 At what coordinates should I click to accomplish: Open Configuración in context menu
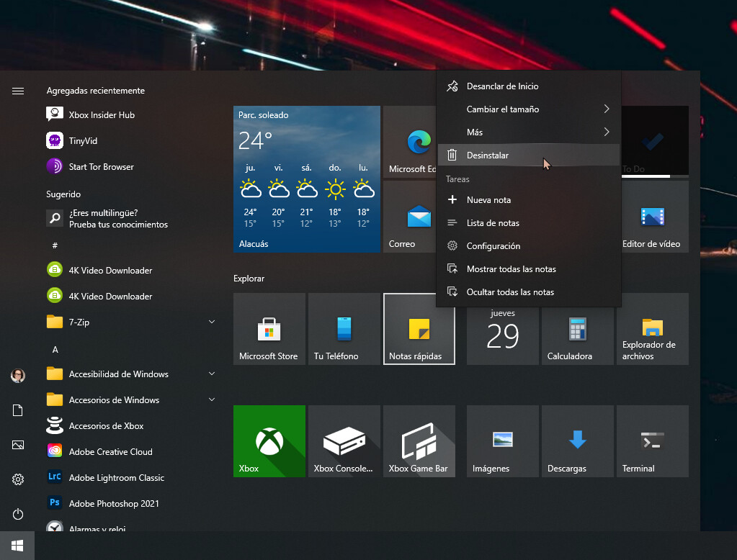click(529, 245)
